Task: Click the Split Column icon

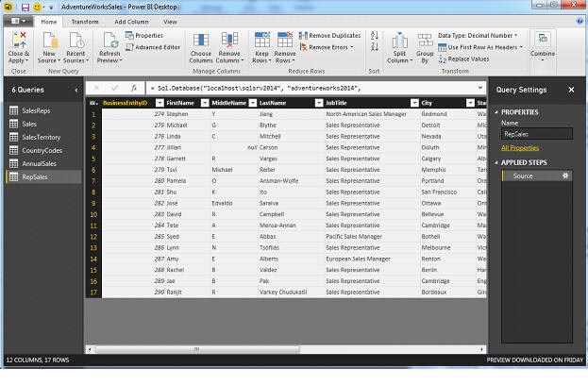Action: [x=400, y=41]
